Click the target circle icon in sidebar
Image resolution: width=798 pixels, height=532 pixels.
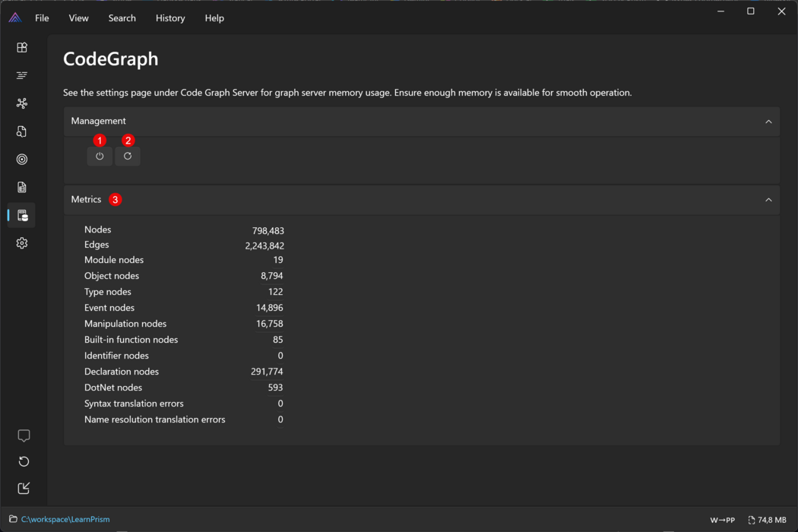[22, 160]
